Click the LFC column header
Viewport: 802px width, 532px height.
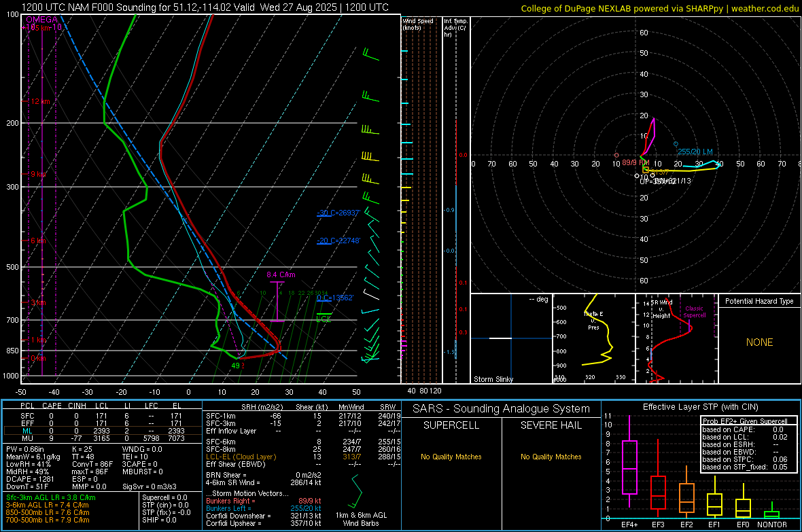point(152,406)
